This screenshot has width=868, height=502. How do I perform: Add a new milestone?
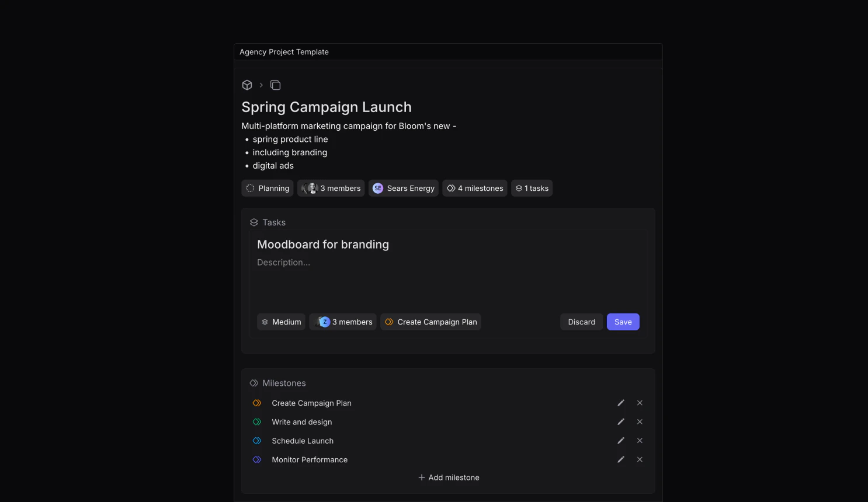[448, 477]
